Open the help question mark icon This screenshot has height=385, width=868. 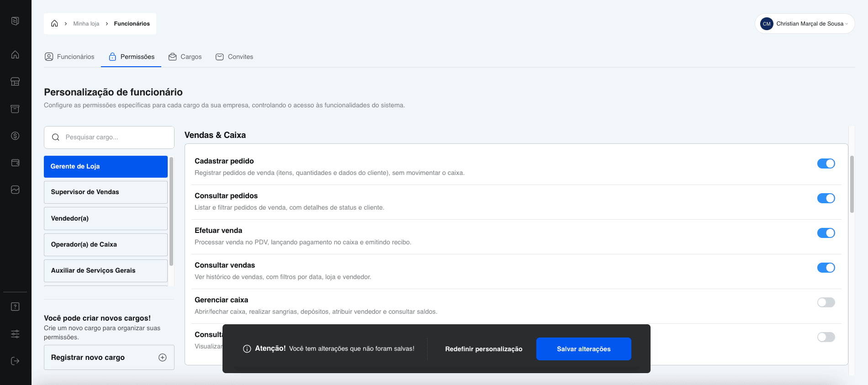(15, 306)
